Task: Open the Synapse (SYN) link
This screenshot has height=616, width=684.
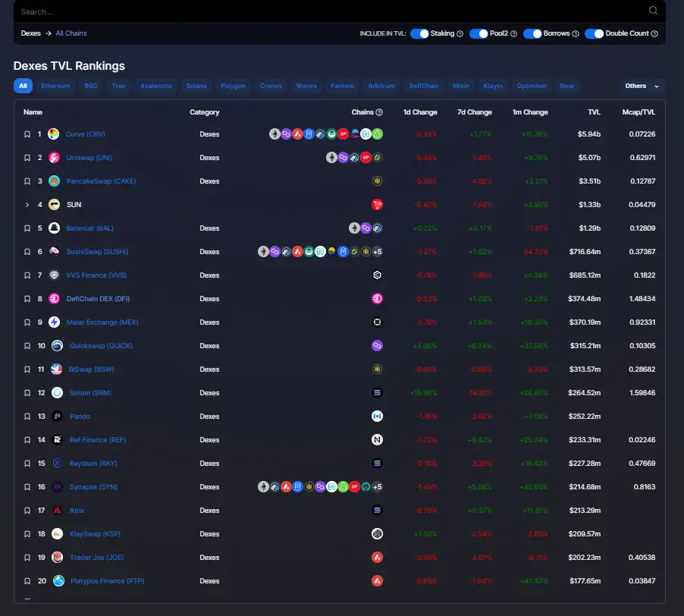Action: (93, 487)
